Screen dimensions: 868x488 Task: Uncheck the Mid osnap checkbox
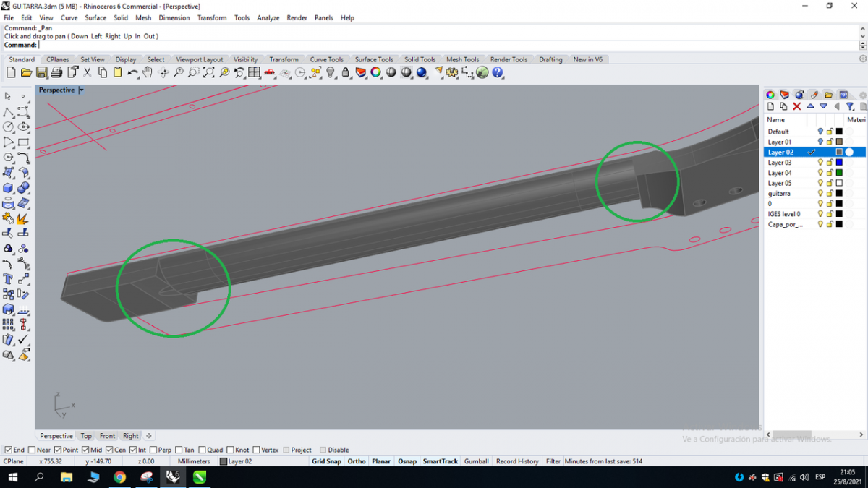tap(85, 450)
